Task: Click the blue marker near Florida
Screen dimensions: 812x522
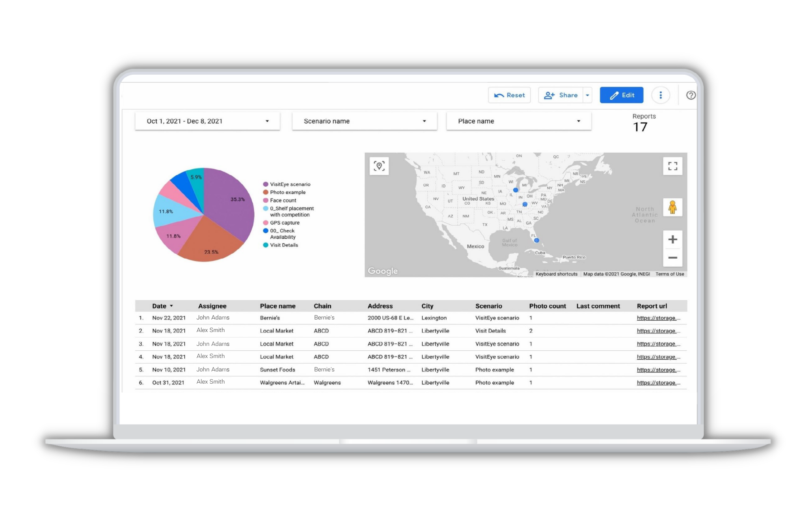Action: tap(537, 240)
